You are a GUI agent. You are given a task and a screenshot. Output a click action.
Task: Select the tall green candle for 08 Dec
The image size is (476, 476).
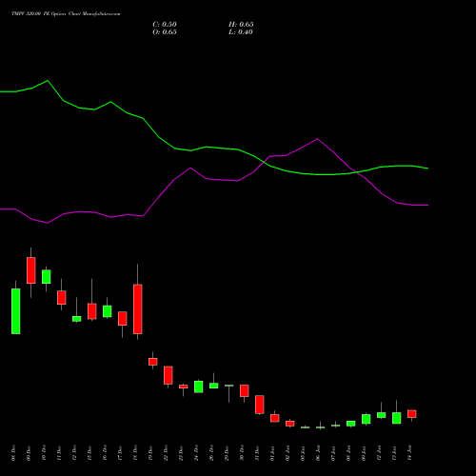16,311
